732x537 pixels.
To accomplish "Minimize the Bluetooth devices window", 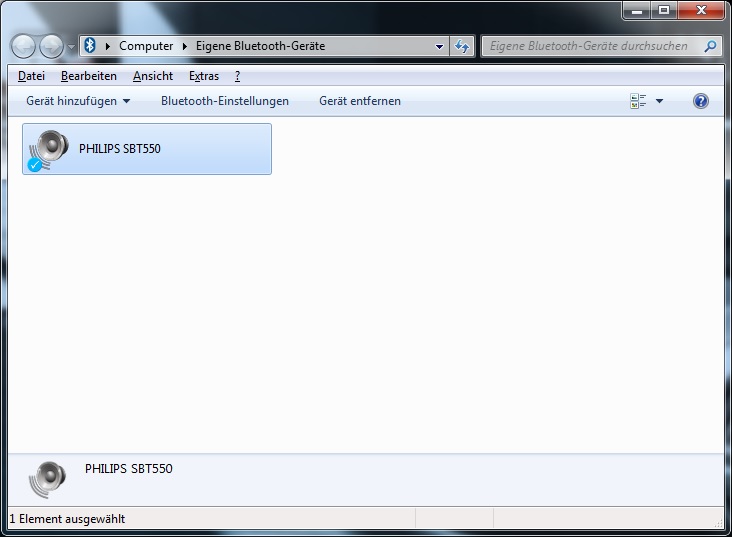I will [x=637, y=10].
